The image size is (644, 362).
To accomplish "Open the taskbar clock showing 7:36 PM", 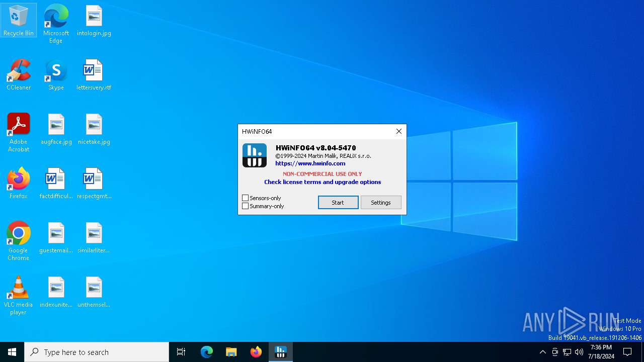I will pyautogui.click(x=601, y=352).
